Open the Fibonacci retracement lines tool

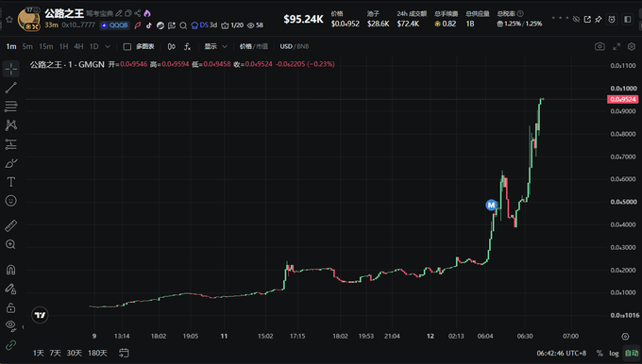[x=11, y=107]
